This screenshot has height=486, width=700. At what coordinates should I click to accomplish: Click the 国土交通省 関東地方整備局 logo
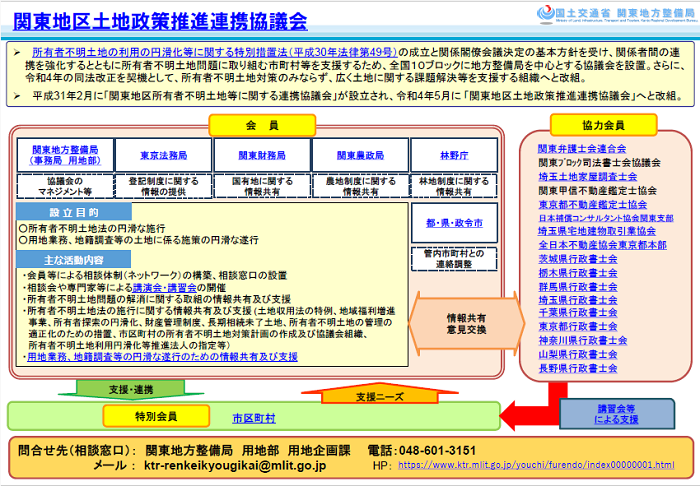coord(617,14)
